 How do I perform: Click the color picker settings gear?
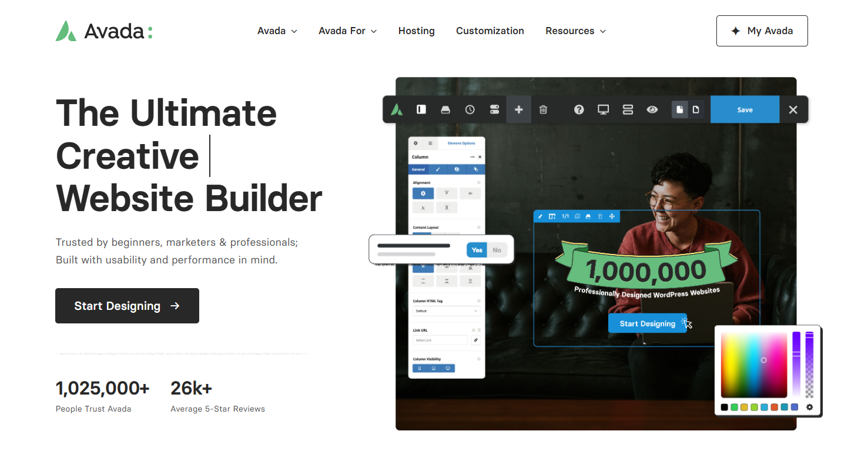tap(809, 407)
